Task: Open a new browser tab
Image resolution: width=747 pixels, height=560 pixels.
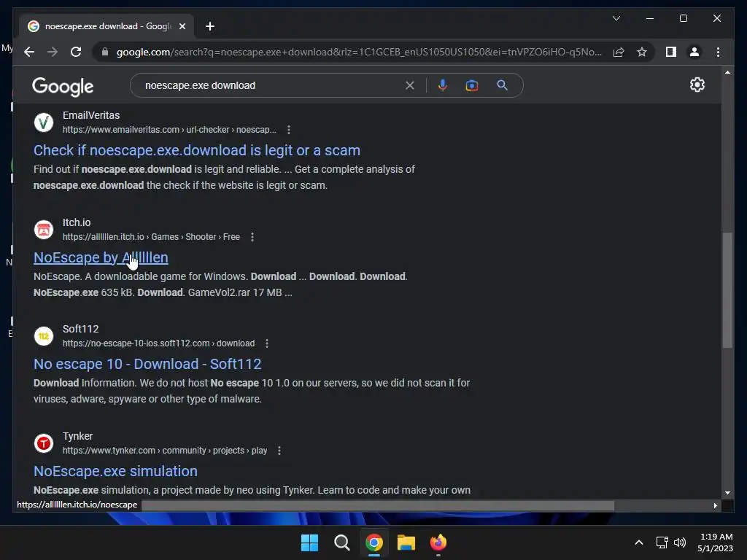Action: click(210, 26)
